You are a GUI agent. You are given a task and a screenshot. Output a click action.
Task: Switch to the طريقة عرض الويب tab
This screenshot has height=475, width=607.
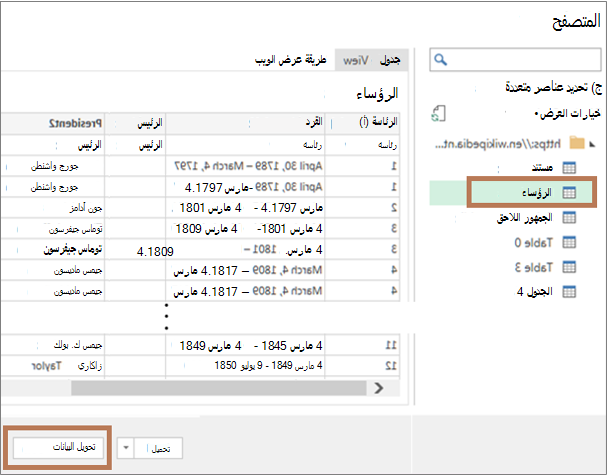[x=291, y=60]
